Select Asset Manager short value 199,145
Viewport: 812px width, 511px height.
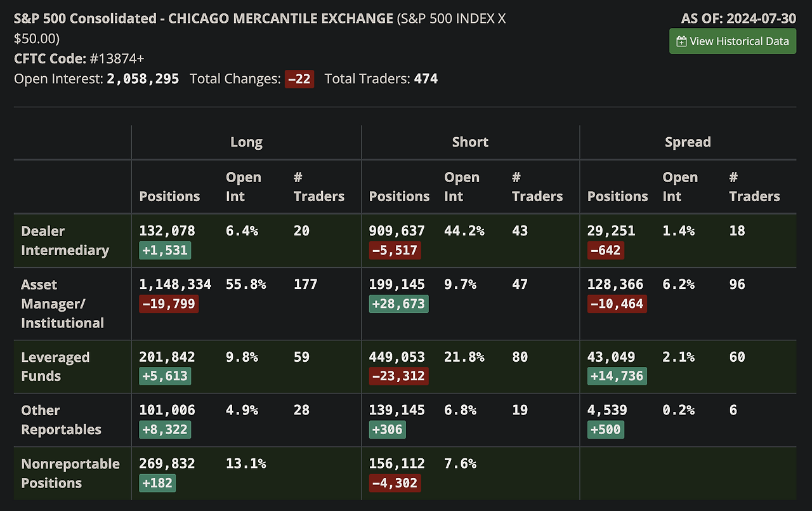click(x=397, y=284)
